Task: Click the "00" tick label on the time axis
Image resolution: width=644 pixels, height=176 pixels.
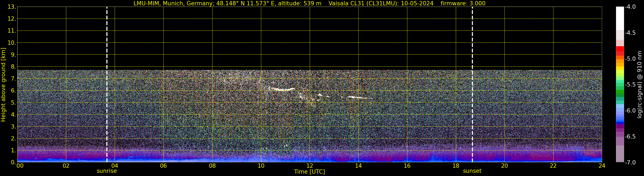Action: [20, 166]
